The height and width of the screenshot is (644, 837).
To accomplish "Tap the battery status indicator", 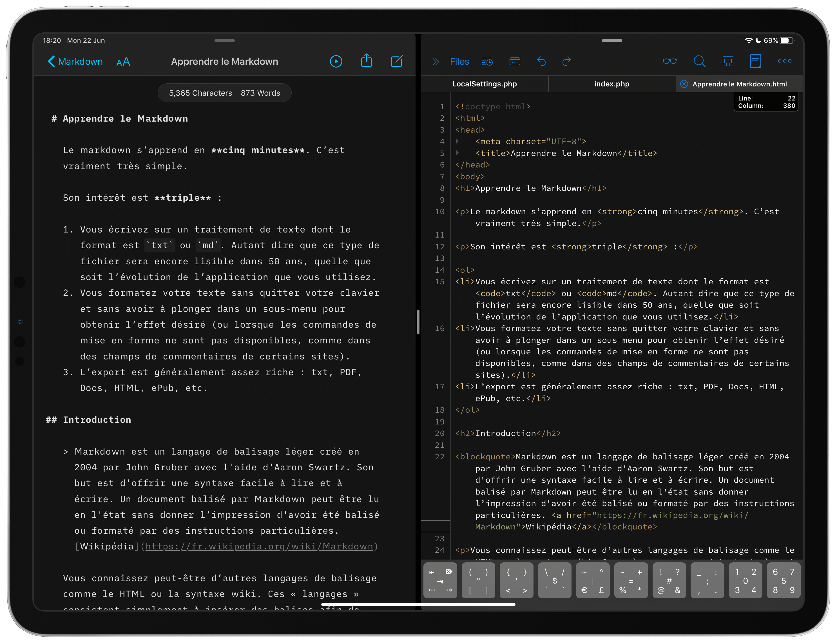I will 787,40.
